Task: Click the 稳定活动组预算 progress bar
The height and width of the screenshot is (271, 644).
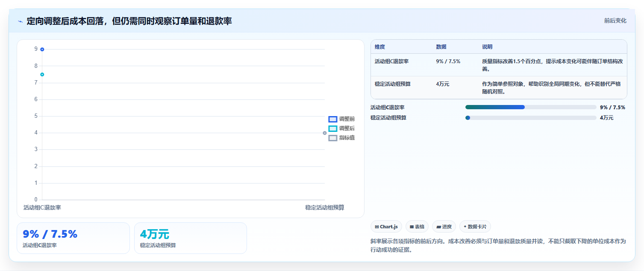Action: pyautogui.click(x=531, y=118)
